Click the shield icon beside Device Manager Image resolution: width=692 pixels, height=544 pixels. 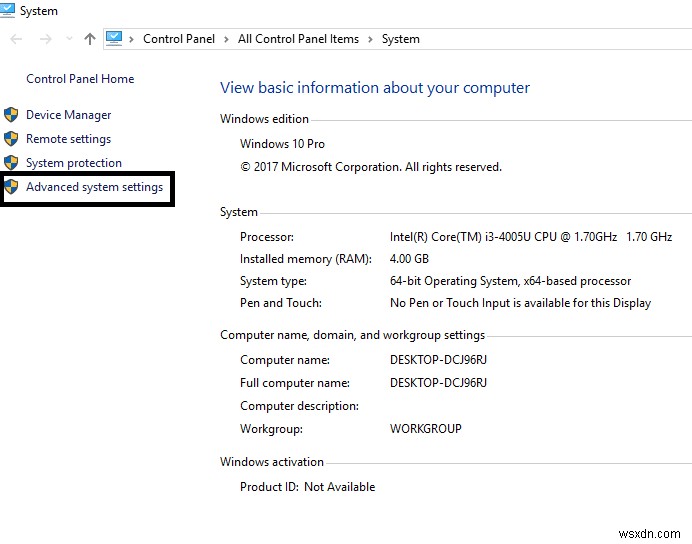[x=11, y=115]
